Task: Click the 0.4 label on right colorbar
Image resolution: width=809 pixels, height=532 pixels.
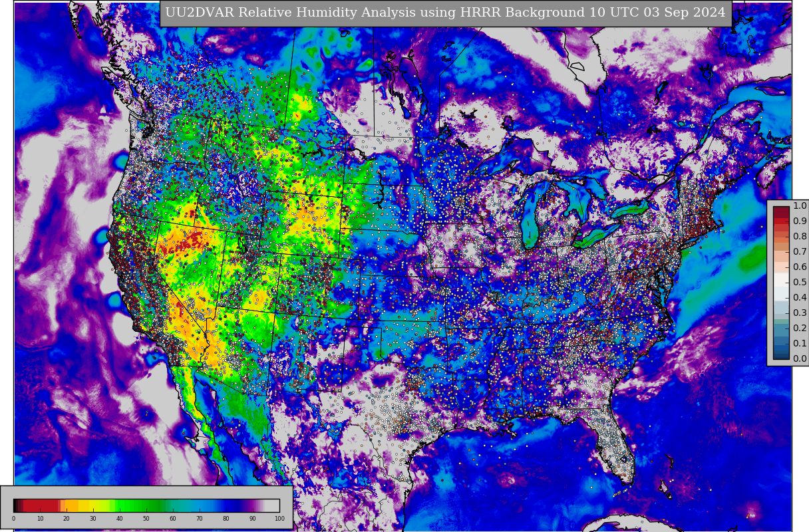Action: point(800,298)
